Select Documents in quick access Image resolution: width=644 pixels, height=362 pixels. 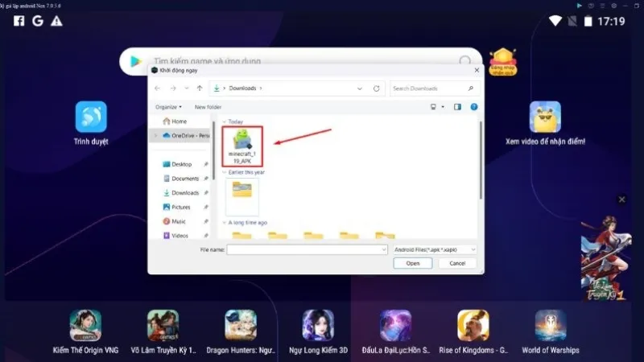[185, 179]
